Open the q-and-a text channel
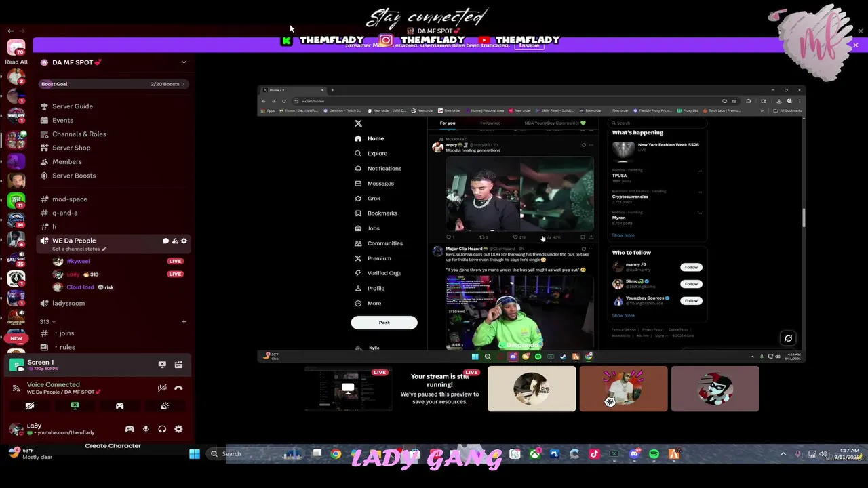This screenshot has width=868, height=488. (65, 213)
